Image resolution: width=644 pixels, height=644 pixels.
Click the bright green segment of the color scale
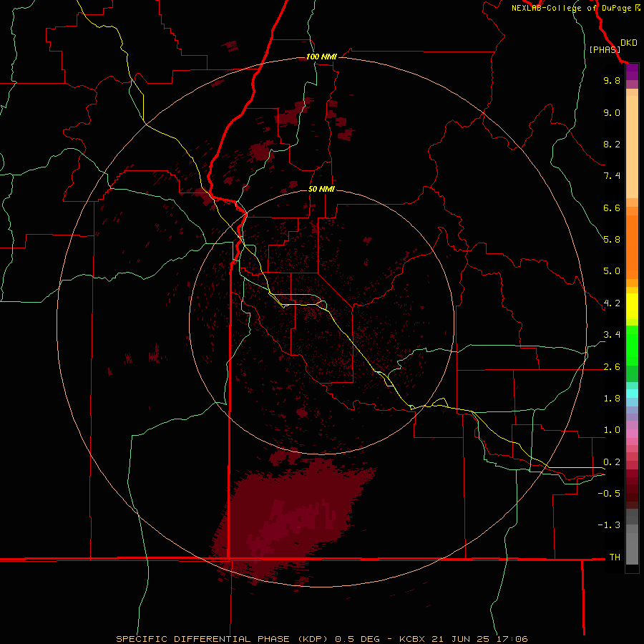[632, 345]
